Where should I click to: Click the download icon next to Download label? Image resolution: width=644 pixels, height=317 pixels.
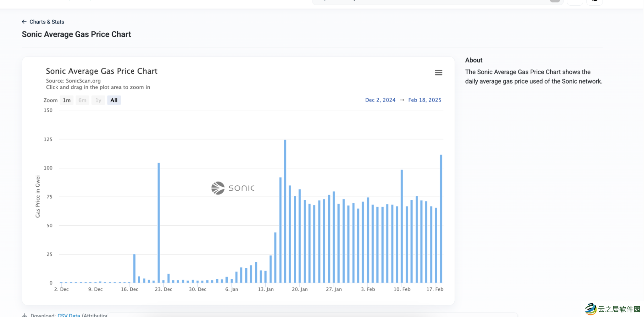pyautogui.click(x=25, y=315)
